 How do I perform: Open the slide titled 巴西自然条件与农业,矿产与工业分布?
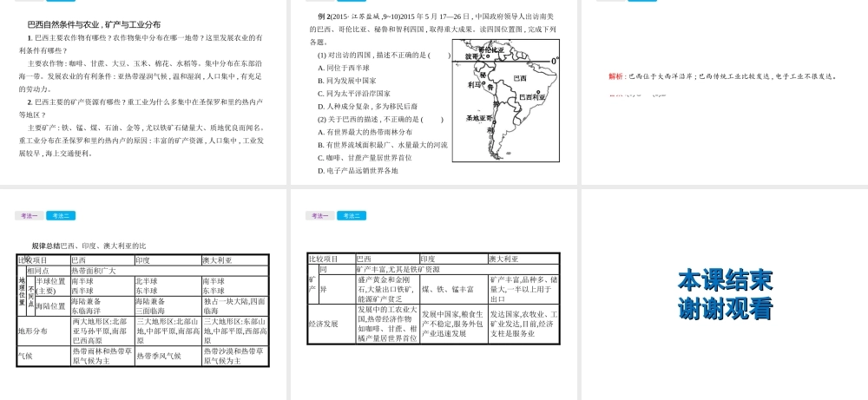[143, 92]
